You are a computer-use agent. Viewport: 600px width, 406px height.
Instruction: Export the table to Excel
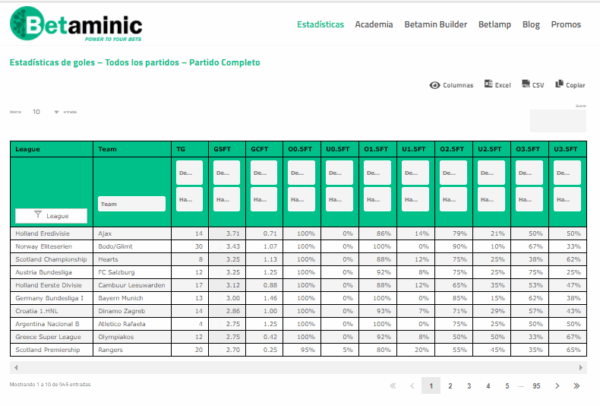coord(497,85)
